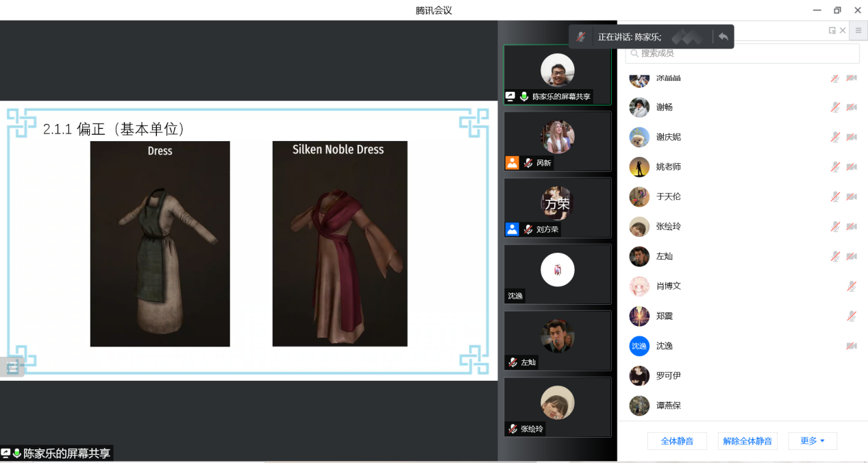Toggle 沈逸's camera in member list

click(x=852, y=346)
